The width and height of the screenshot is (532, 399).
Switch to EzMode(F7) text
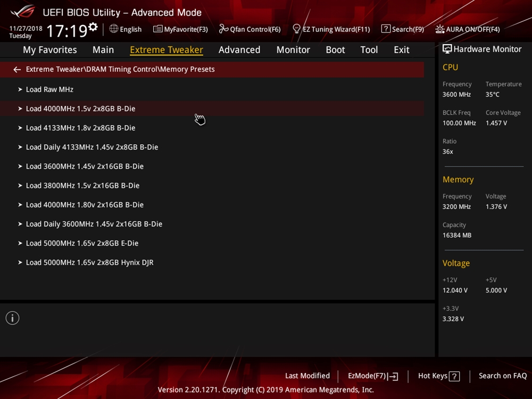point(367,376)
